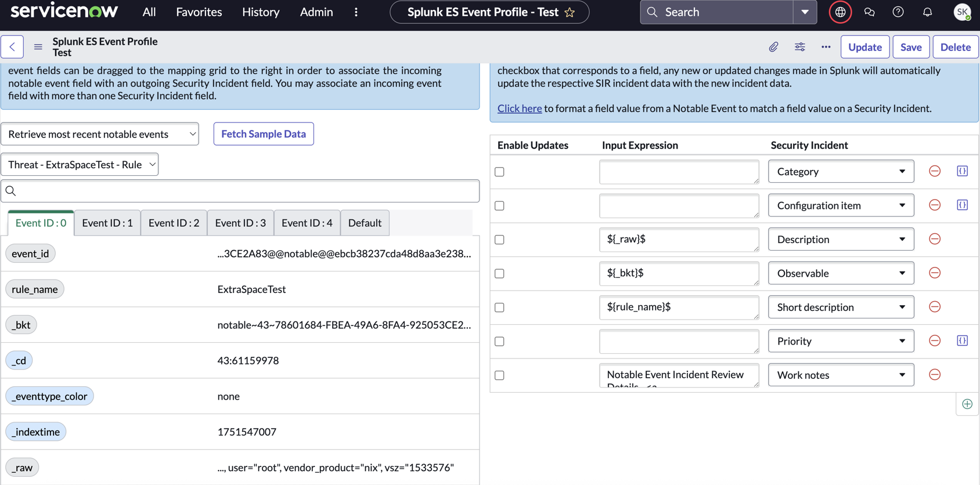Remove the Category mapping row
Image resolution: width=980 pixels, height=485 pixels.
(x=935, y=171)
